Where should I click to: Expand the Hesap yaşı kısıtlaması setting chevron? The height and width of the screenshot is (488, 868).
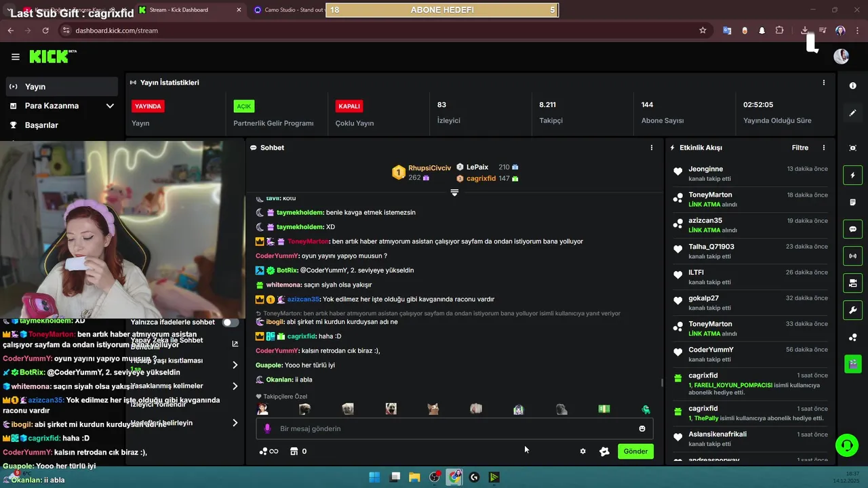click(x=235, y=365)
